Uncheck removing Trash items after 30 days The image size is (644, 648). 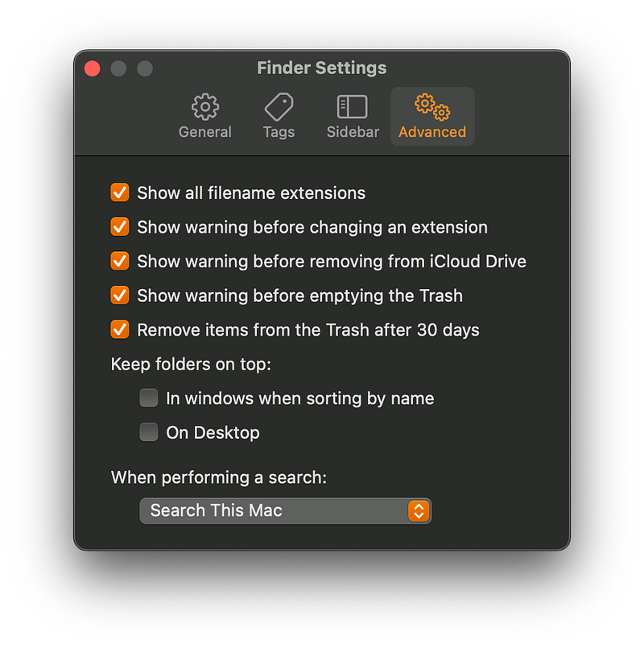(119, 329)
